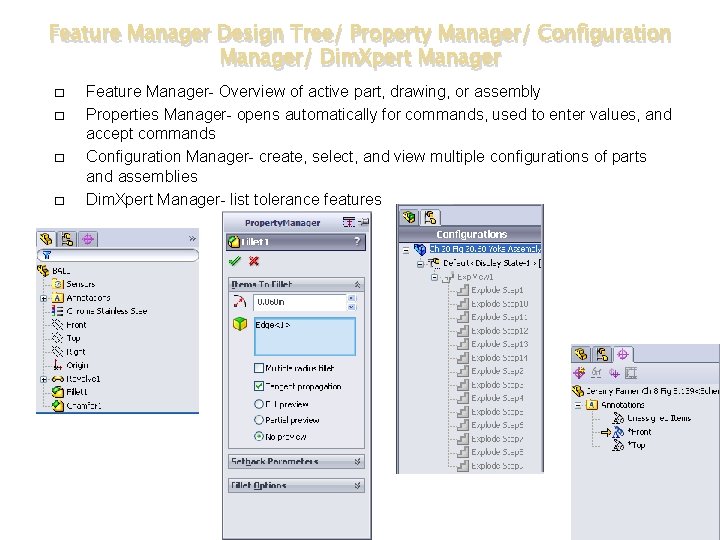
Task: Click the Explode Step4 step icon
Action: [x=463, y=398]
